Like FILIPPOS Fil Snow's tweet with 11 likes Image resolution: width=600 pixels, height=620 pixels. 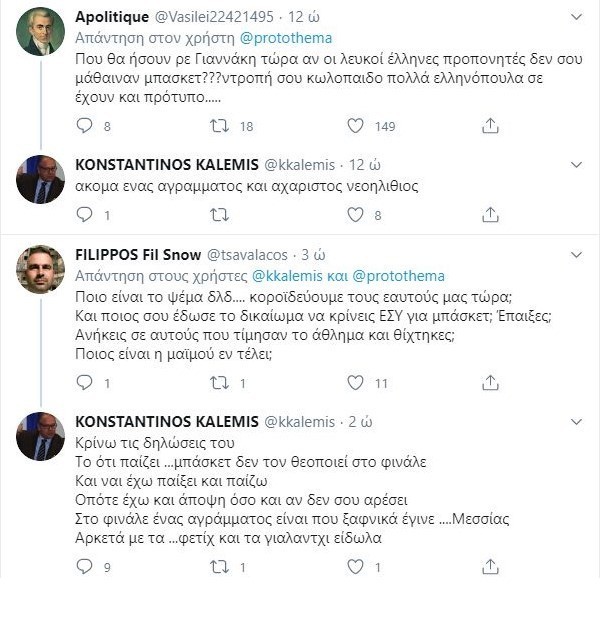tap(355, 382)
